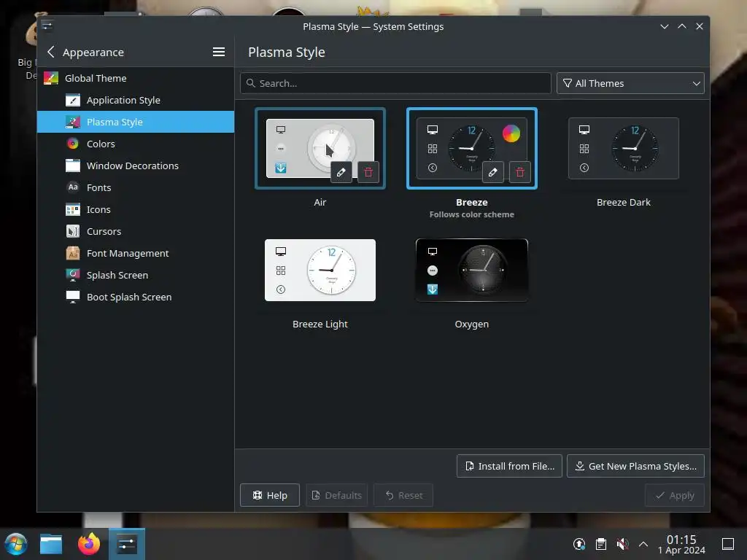Open the window menu icon in the title bar

[47, 26]
